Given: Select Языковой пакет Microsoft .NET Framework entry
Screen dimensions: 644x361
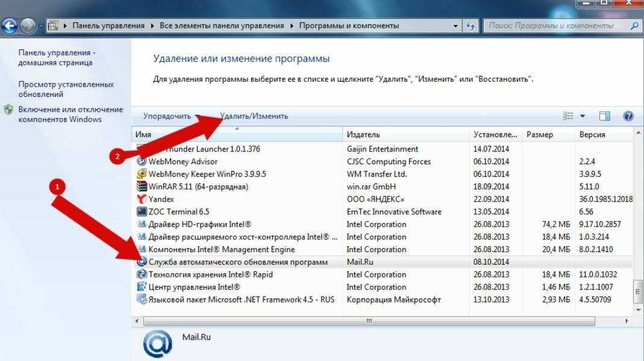Looking at the screenshot, I should click(x=242, y=300).
